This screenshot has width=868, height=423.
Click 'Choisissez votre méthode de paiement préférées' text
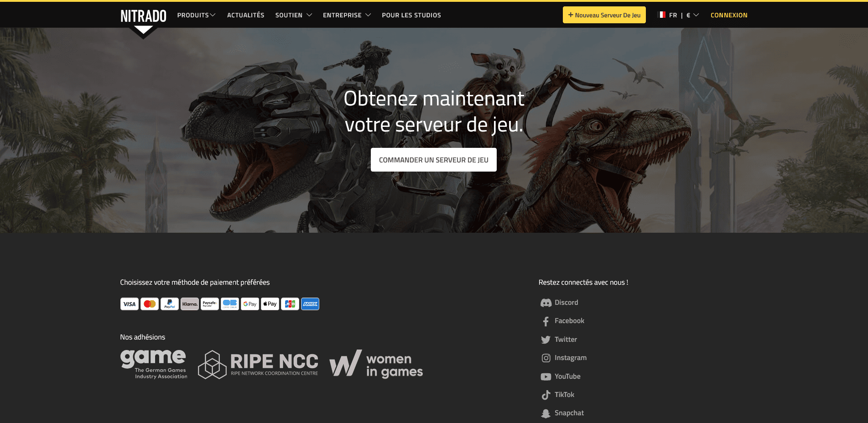click(x=195, y=282)
